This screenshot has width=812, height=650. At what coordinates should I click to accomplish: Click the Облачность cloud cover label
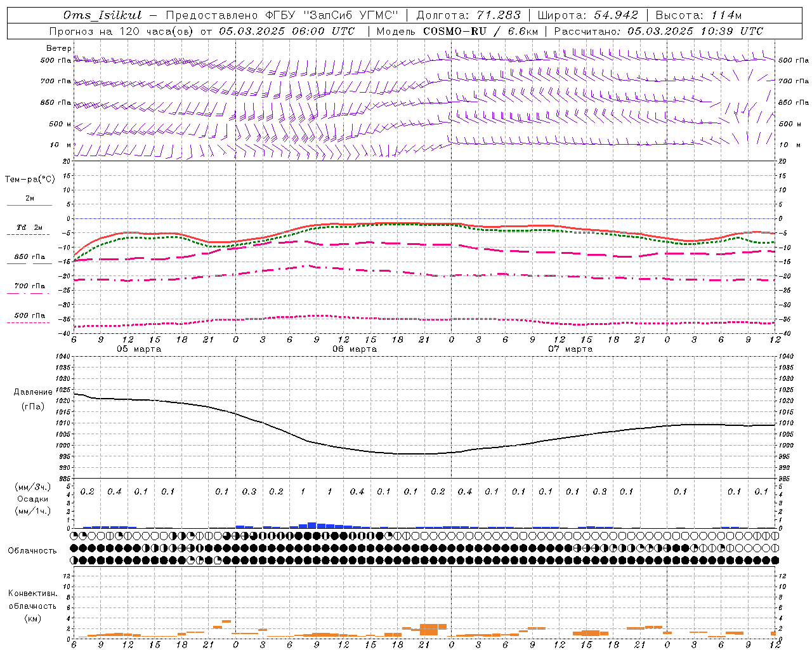click(32, 551)
